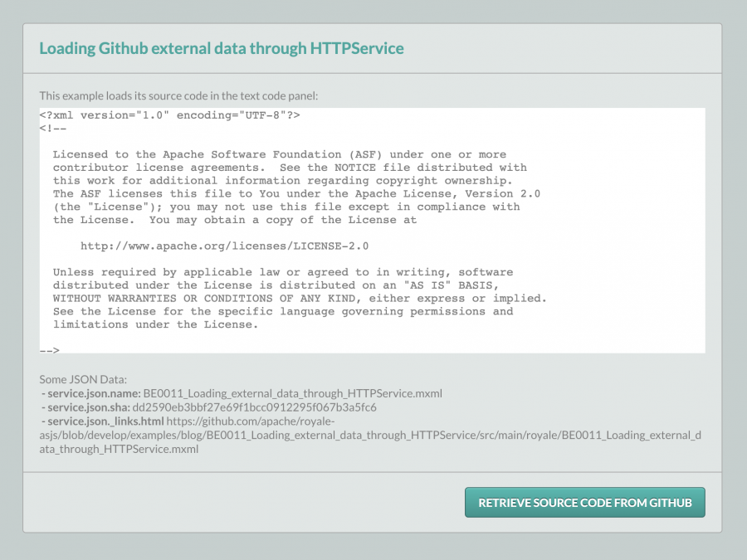This screenshot has width=747, height=560.
Task: Click the 'Loading Github external data' card title
Action: [x=222, y=48]
